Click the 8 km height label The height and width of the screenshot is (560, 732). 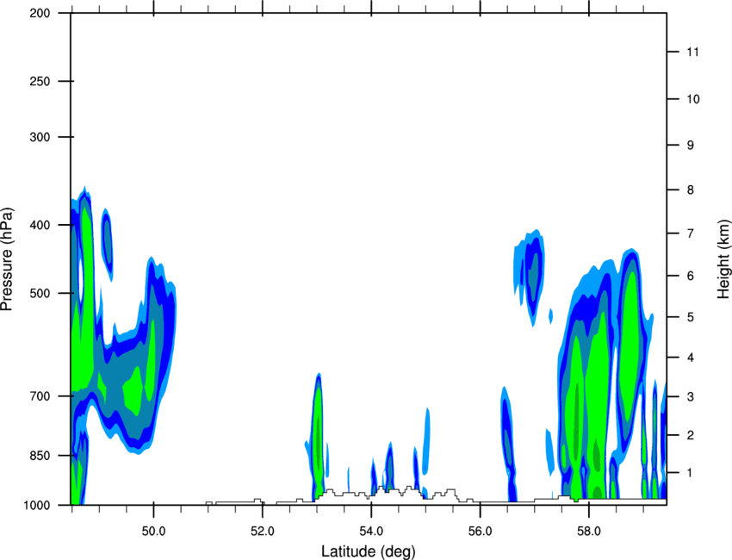click(691, 190)
